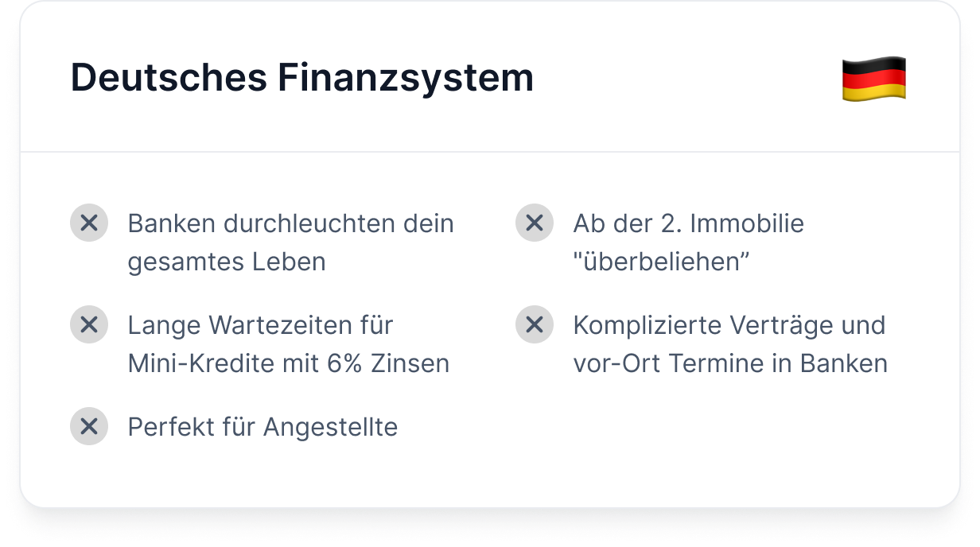This screenshot has height=547, width=980.
Task: Click the 'Deutsches Finanzsystem' heading
Action: [x=302, y=78]
